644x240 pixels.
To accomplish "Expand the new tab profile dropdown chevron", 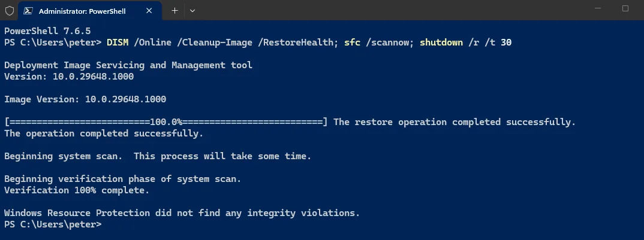I will pos(192,11).
